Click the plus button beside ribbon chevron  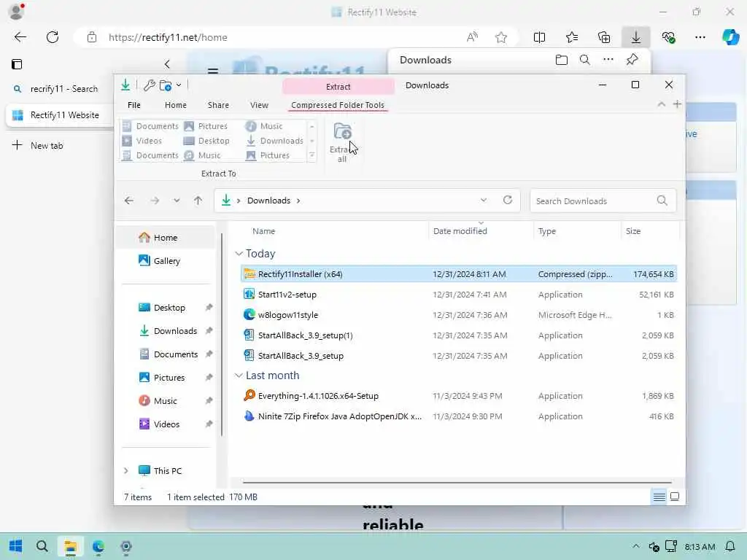coord(677,104)
